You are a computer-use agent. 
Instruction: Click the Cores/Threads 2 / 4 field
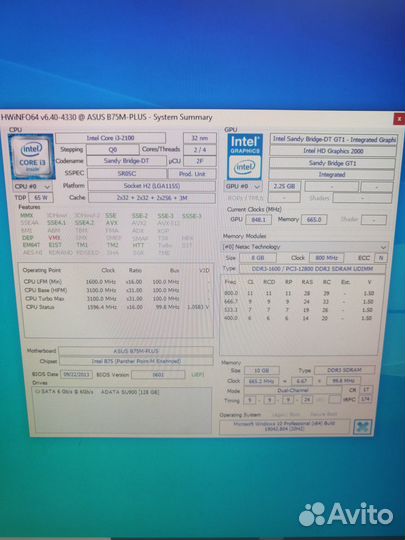click(x=200, y=149)
